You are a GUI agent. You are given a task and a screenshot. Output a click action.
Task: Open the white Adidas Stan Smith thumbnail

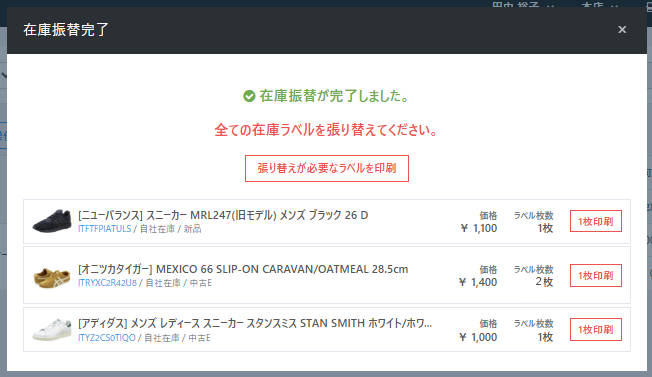coord(52,330)
